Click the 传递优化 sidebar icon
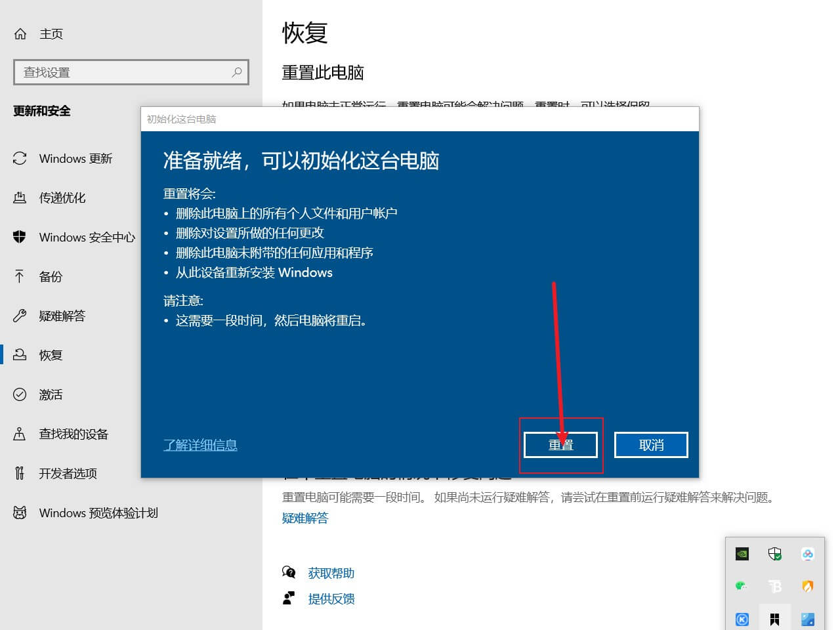Viewport: 840px width, 630px height. 20,198
